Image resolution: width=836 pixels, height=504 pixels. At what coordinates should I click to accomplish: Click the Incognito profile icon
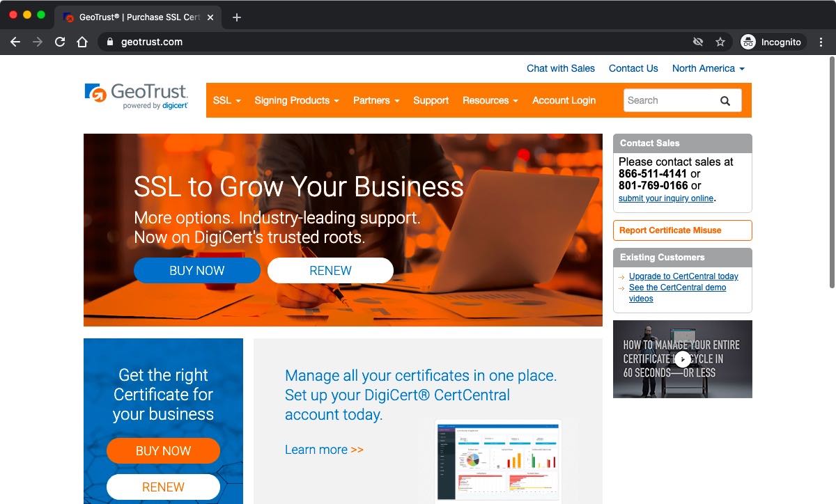pyautogui.click(x=749, y=42)
